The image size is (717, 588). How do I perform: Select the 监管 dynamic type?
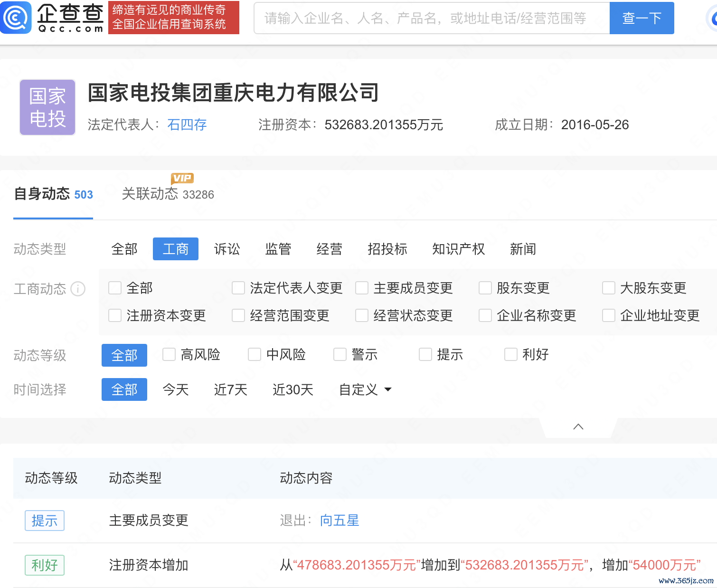(x=278, y=249)
